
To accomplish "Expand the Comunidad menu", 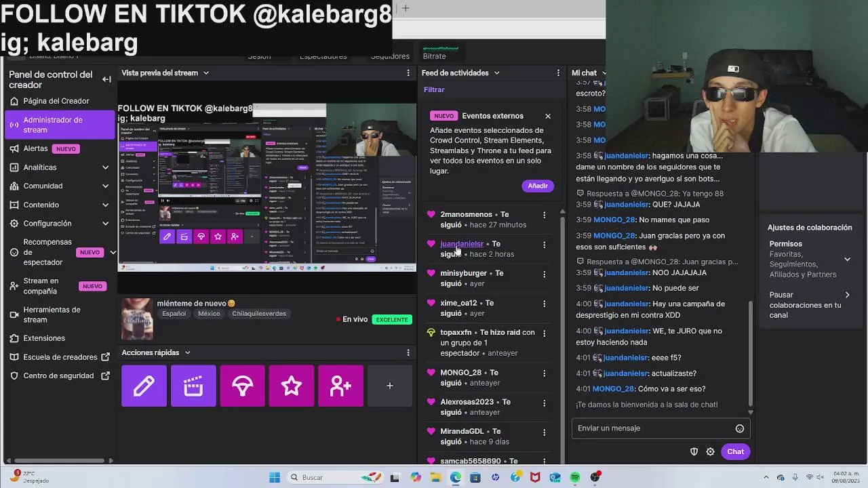I will (105, 186).
